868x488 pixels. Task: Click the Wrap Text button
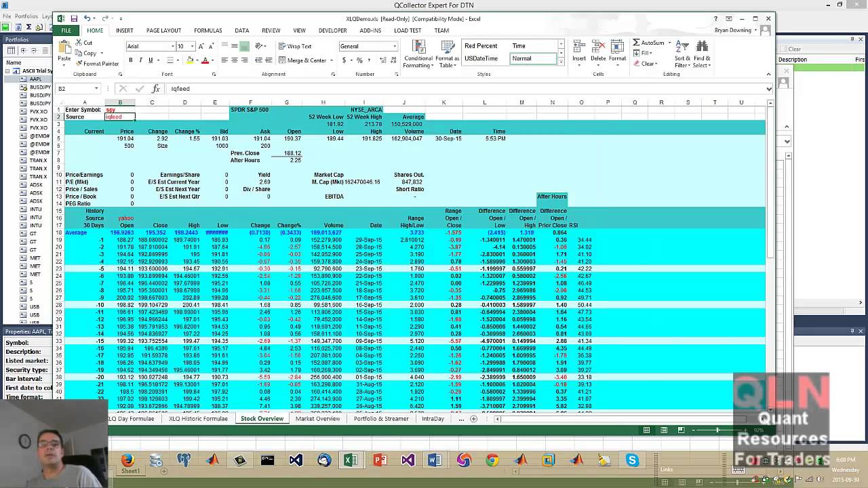pyautogui.click(x=295, y=46)
